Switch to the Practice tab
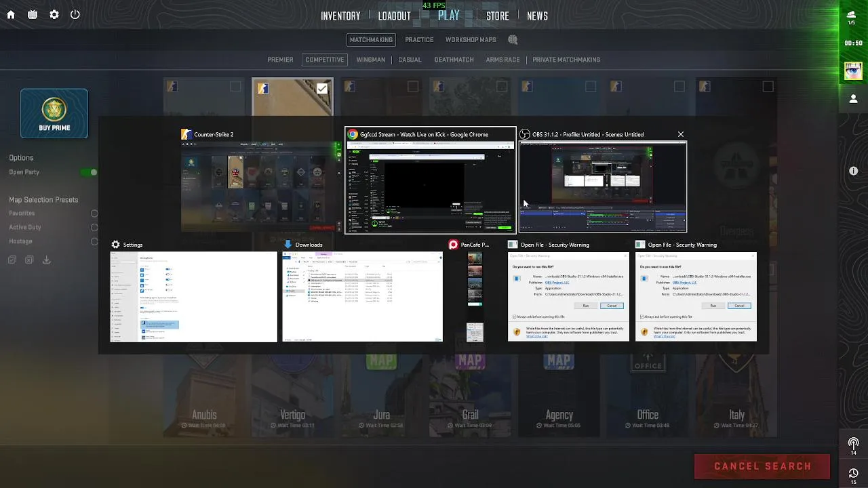868x488 pixels. pyautogui.click(x=419, y=40)
